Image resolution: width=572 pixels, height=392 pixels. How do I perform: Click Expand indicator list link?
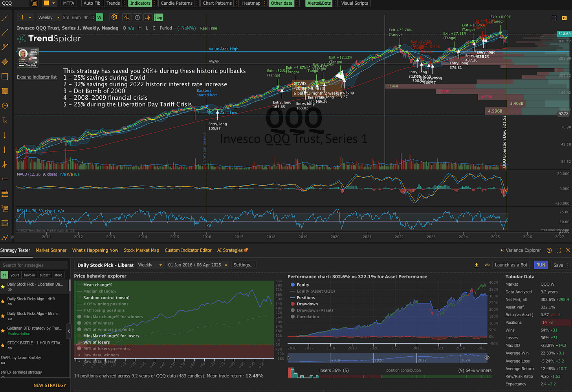click(x=37, y=77)
